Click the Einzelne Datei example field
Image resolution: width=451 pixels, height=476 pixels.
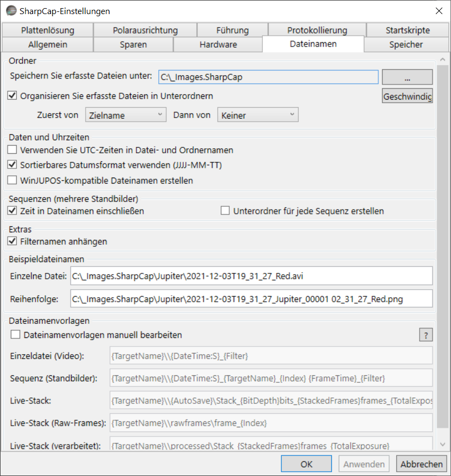click(x=252, y=276)
